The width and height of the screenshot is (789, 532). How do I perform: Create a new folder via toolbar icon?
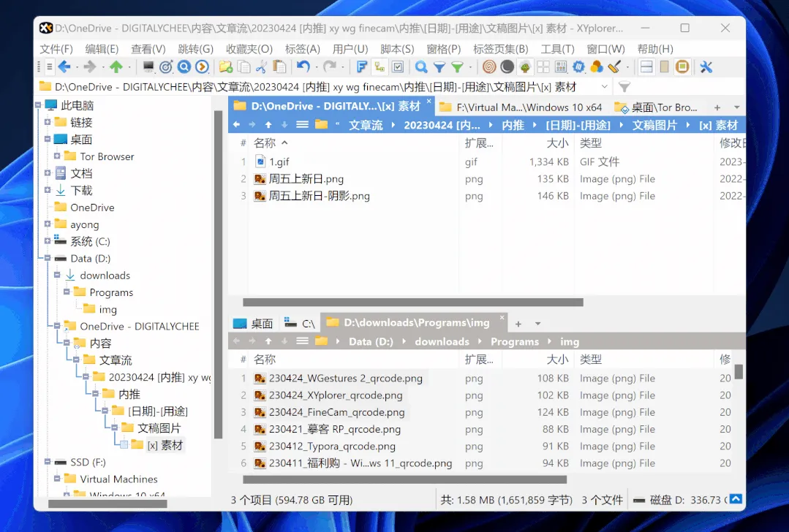[226, 67]
